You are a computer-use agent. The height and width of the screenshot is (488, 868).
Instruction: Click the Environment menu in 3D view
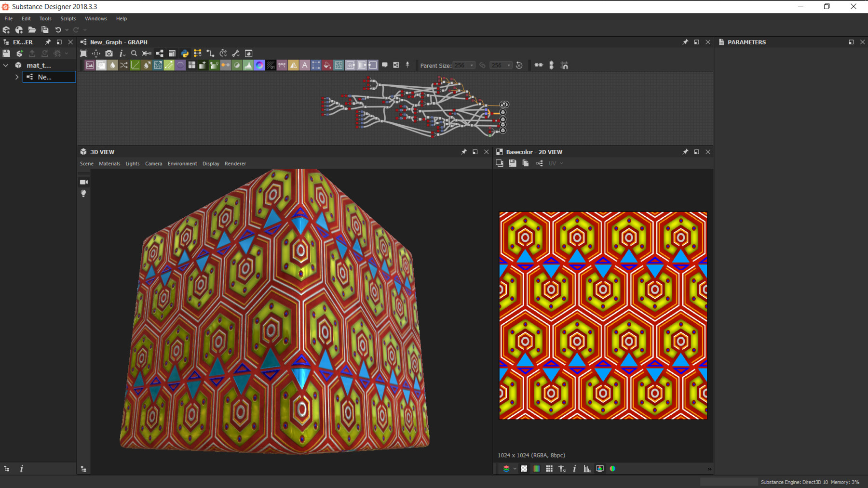tap(182, 163)
